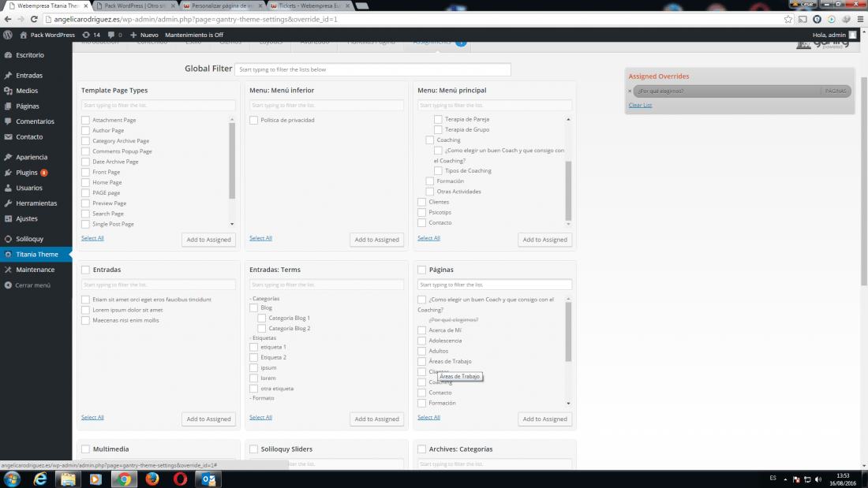Switch to Personalizar página browser tab
This screenshot has height=488, width=868.
(x=222, y=6)
